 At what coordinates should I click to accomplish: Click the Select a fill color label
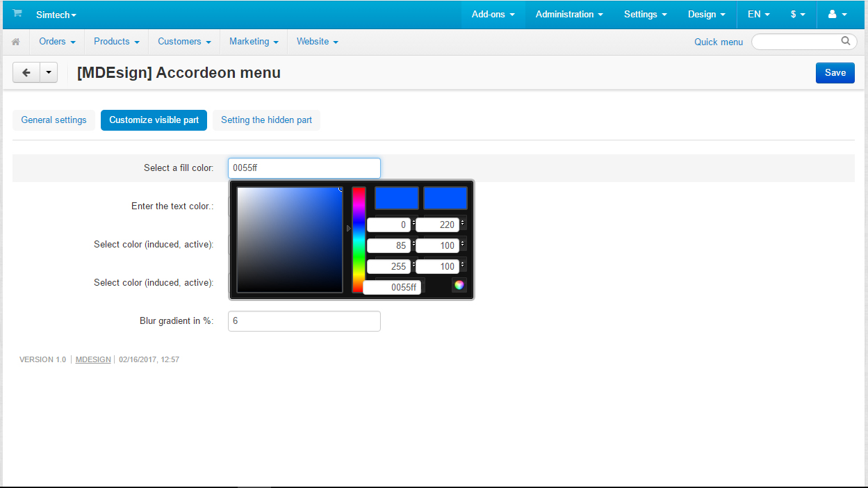(179, 168)
